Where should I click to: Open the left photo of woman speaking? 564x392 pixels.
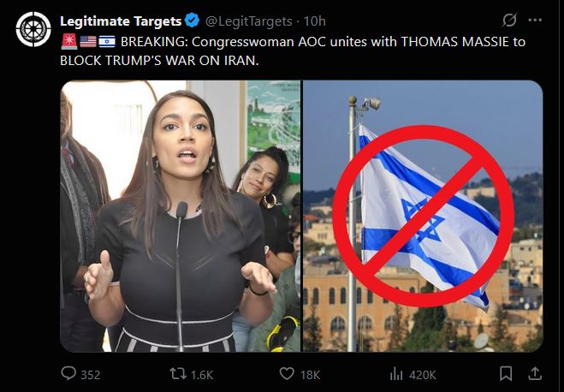click(181, 216)
